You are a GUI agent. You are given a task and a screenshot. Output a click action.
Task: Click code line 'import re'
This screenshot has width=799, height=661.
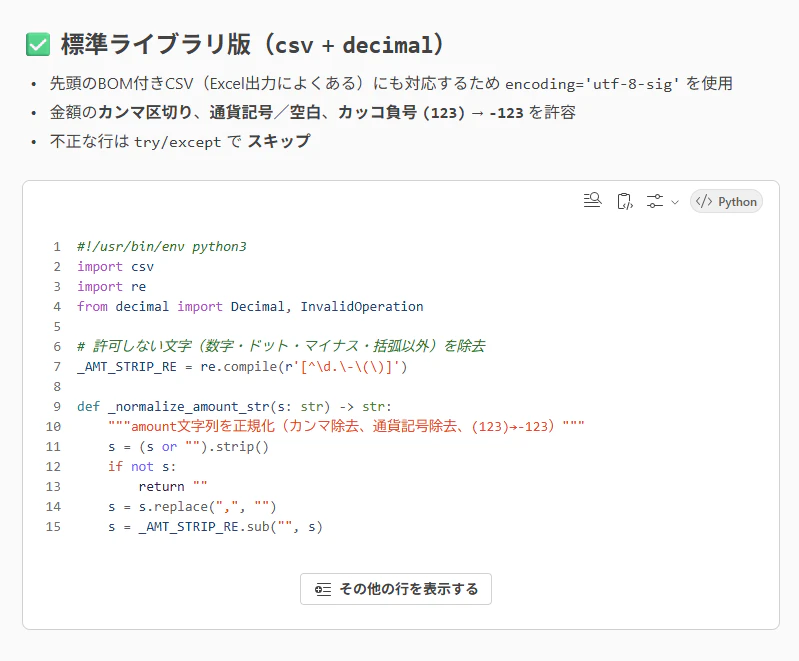tap(112, 286)
